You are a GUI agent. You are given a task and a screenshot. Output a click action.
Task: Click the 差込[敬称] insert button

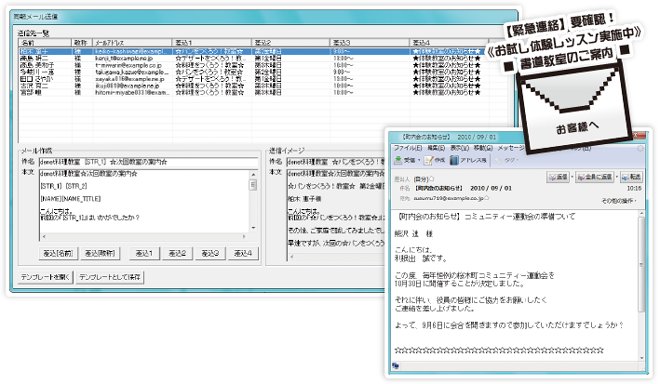(x=100, y=253)
